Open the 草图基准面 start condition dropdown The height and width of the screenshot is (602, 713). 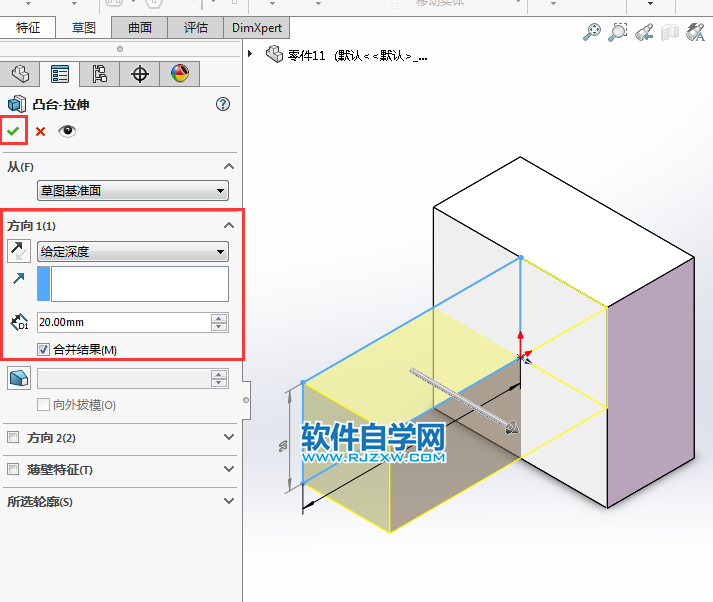point(132,191)
